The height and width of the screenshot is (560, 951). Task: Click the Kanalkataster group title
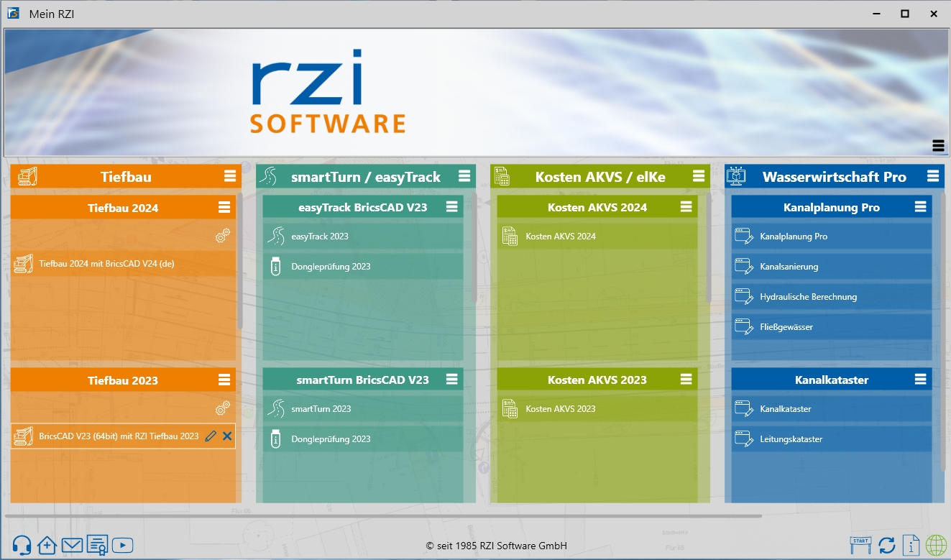click(832, 380)
